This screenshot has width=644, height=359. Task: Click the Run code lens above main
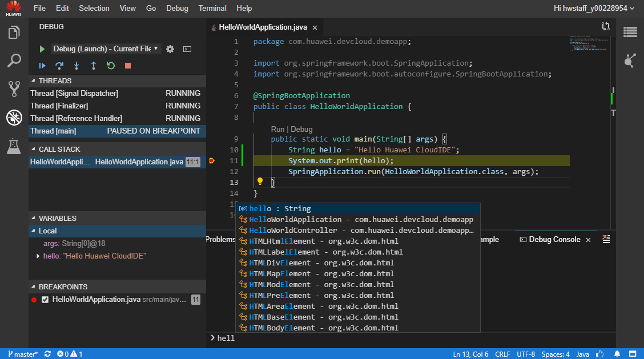coord(277,129)
